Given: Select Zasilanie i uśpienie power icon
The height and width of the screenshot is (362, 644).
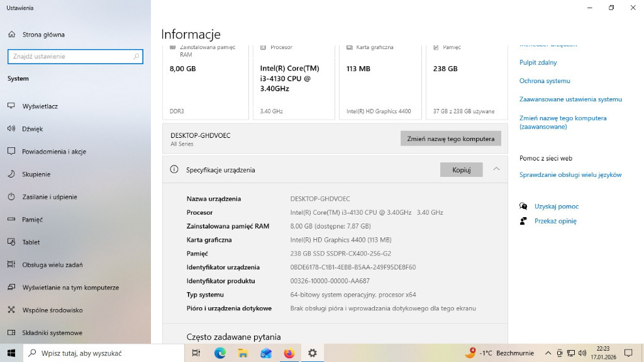Looking at the screenshot, I should 11,196.
